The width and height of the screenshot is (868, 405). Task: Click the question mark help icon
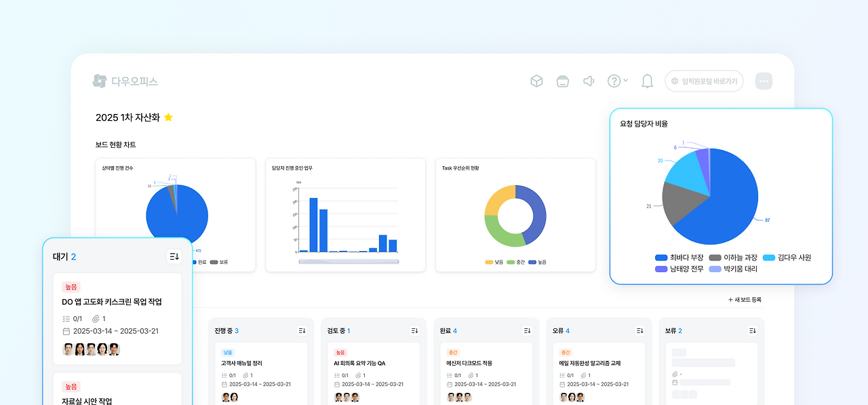tap(614, 80)
